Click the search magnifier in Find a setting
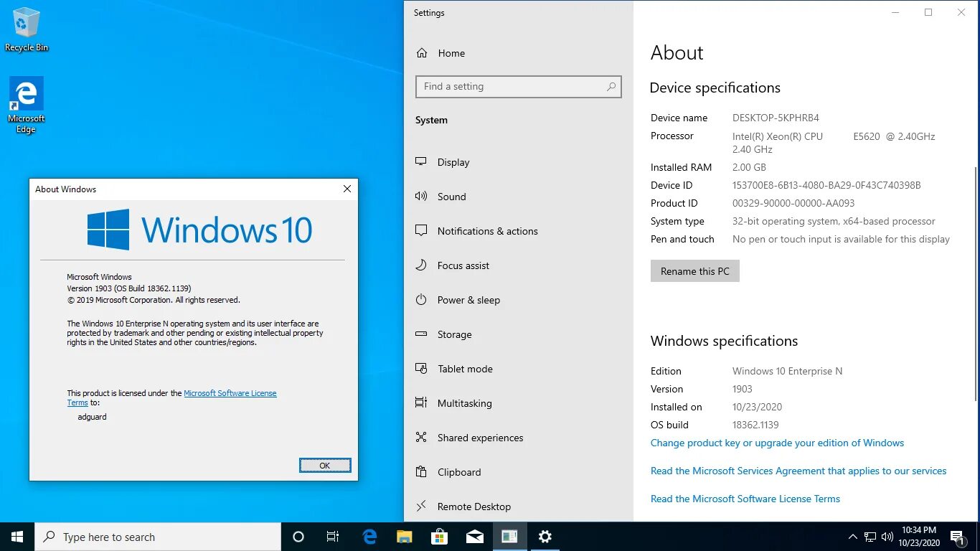Screen dimensions: 980x551 (x=611, y=87)
